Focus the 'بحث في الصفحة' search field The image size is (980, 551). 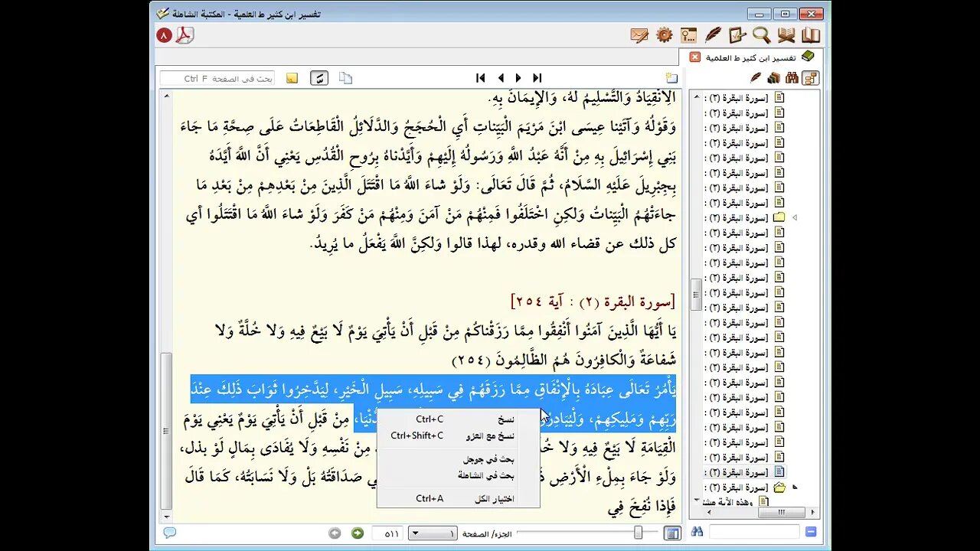(217, 78)
